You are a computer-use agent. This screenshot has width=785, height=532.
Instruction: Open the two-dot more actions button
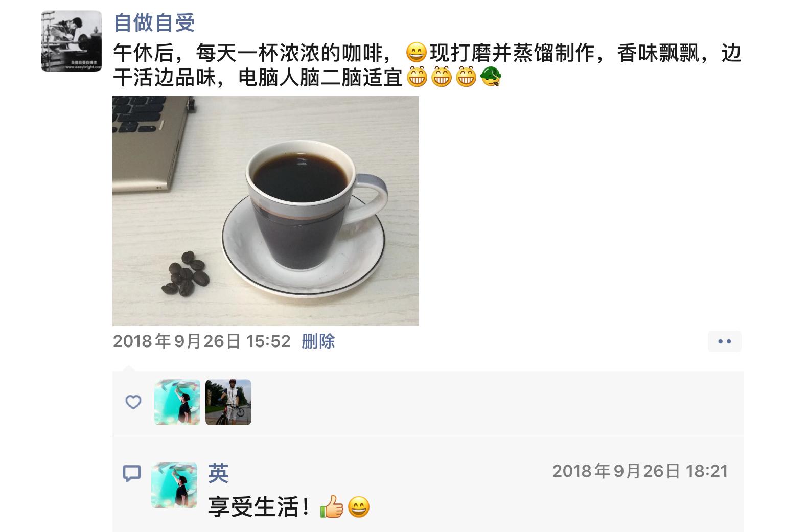coord(725,341)
